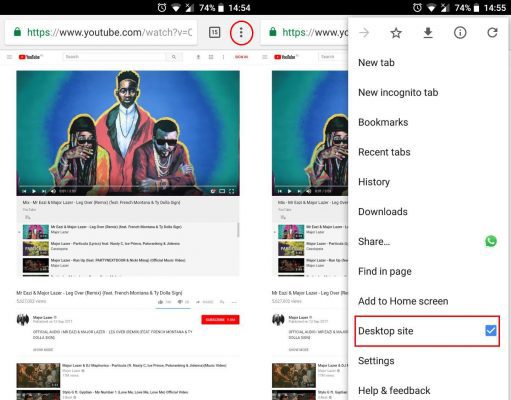Open playlist item Particula lyrics, left screenshot
The height and width of the screenshot is (400, 511).
pyautogui.click(x=36, y=248)
